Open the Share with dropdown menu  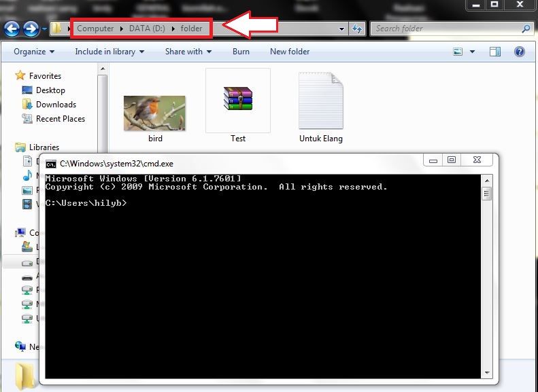coord(188,52)
